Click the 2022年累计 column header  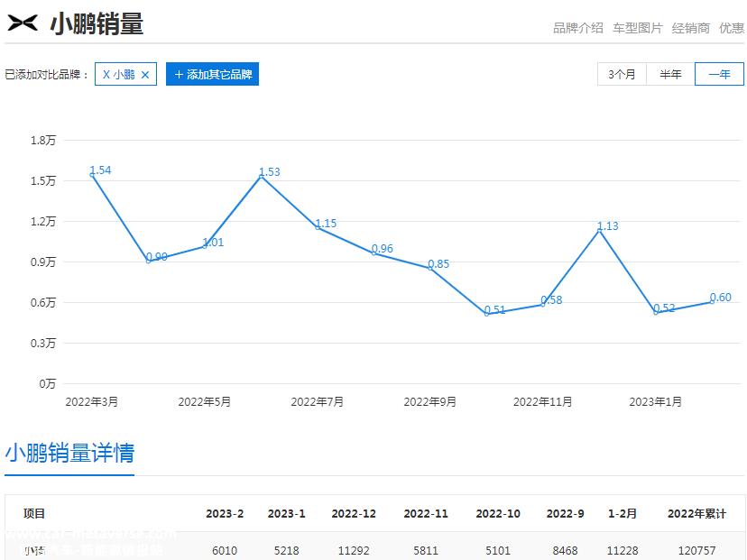[696, 514]
